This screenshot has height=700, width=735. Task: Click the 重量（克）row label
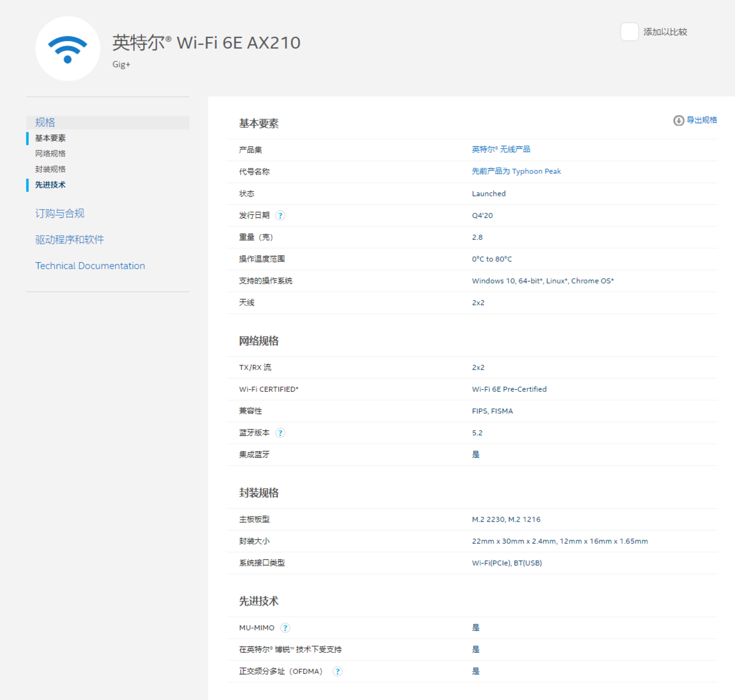coord(256,237)
